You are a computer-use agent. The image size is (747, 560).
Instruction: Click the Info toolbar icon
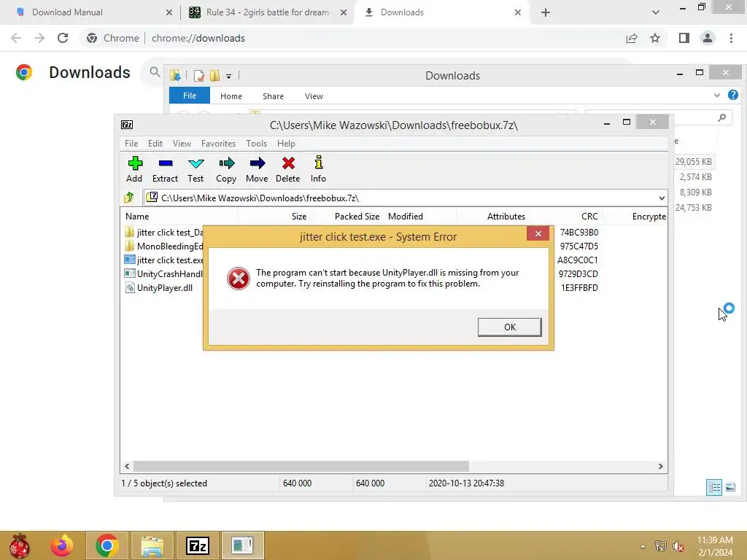tap(318, 169)
